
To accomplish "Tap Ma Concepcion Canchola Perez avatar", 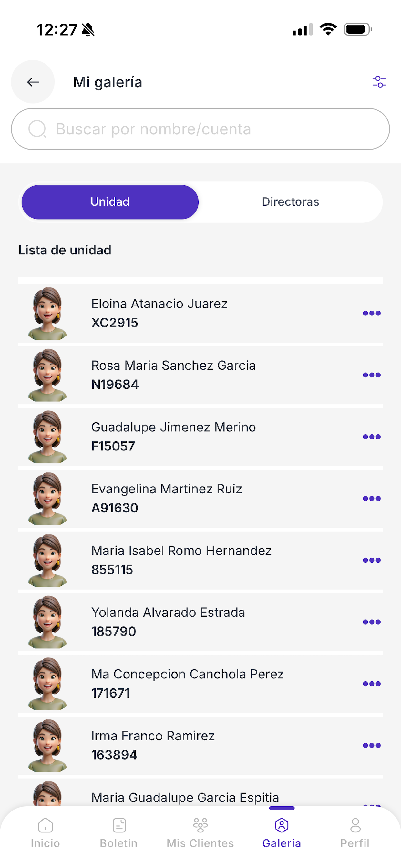I will pos(47,684).
